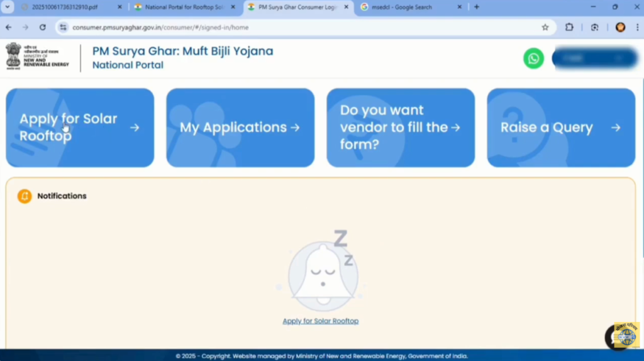This screenshot has width=644, height=361.
Task: Click the Notifications bell icon
Action: pyautogui.click(x=25, y=196)
